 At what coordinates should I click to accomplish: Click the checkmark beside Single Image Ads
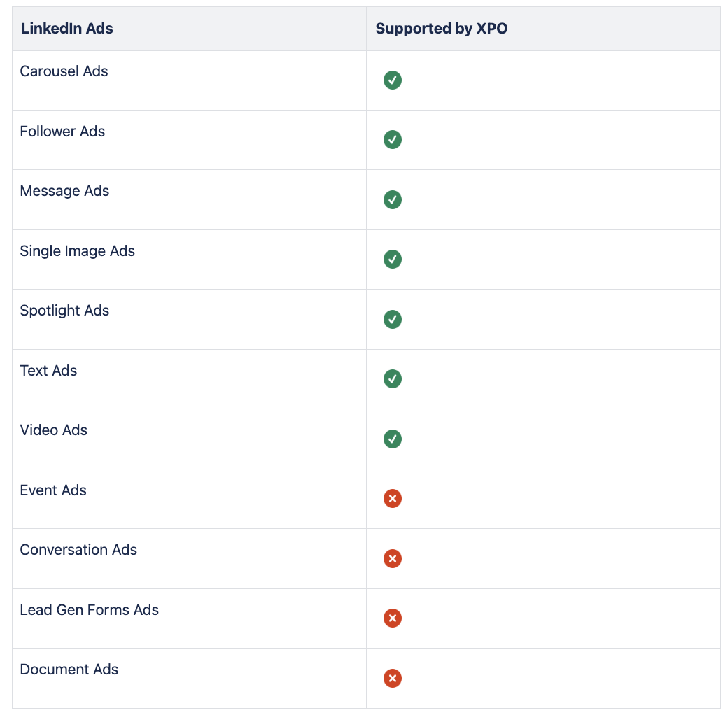point(393,260)
